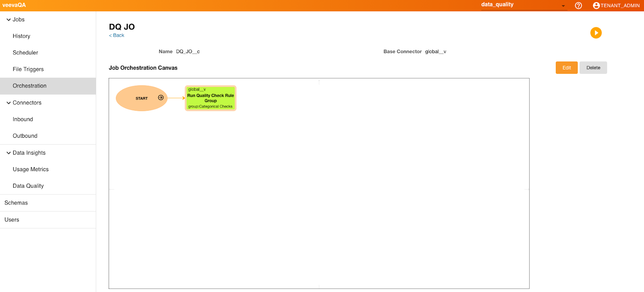The width and height of the screenshot is (644, 292).
Task: Open Schemas in the sidebar
Action: [x=16, y=203]
